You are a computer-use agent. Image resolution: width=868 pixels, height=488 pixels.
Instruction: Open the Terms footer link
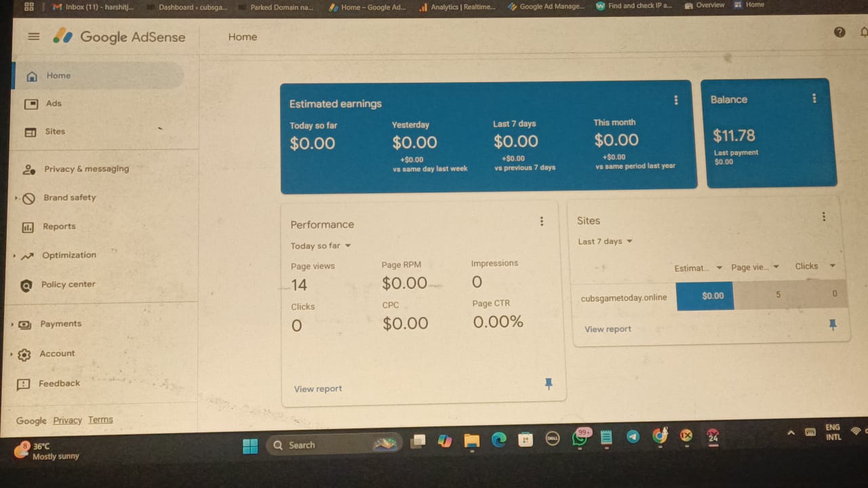point(100,420)
